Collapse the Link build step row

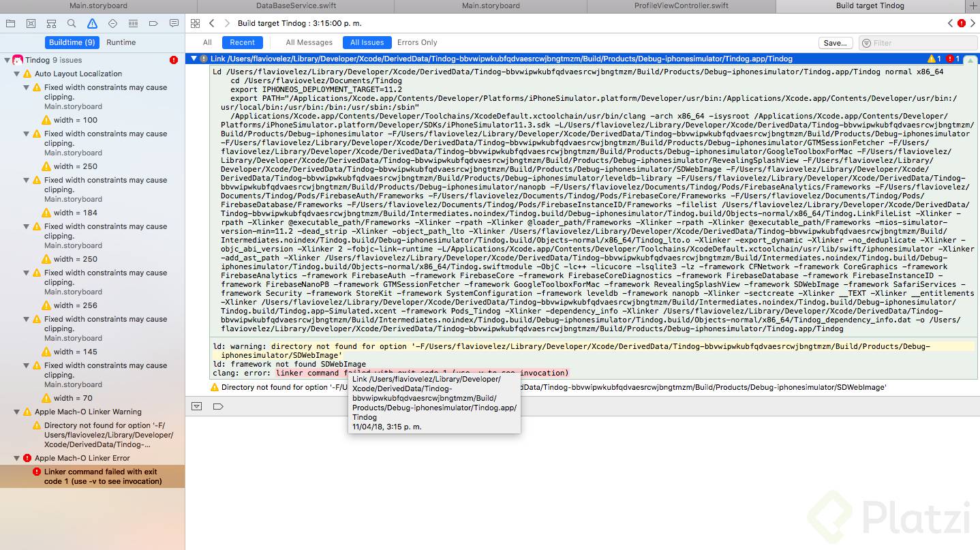pyautogui.click(x=194, y=59)
